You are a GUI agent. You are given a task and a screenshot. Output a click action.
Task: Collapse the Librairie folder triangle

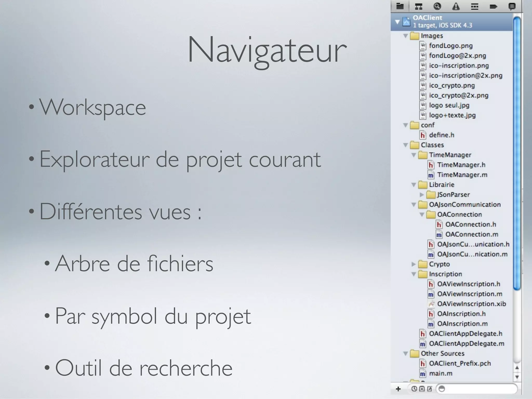pos(414,185)
